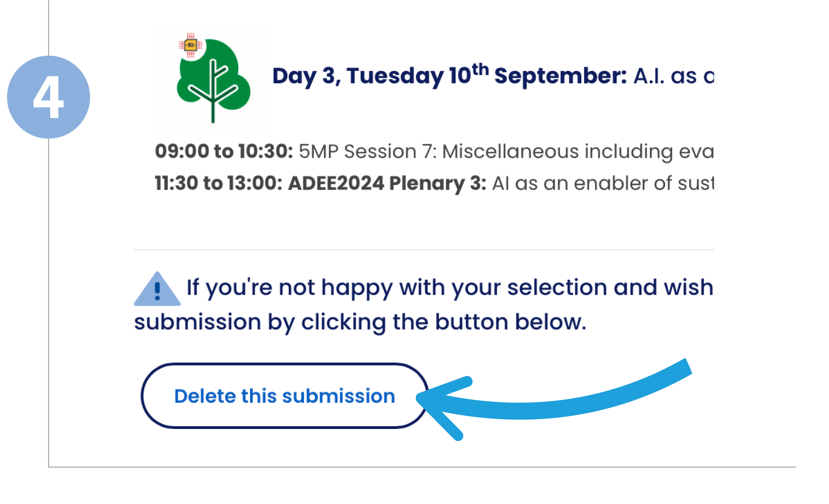This screenshot has width=829, height=504.
Task: Click the '11:30 to 13:00' time label
Action: pyautogui.click(x=218, y=183)
